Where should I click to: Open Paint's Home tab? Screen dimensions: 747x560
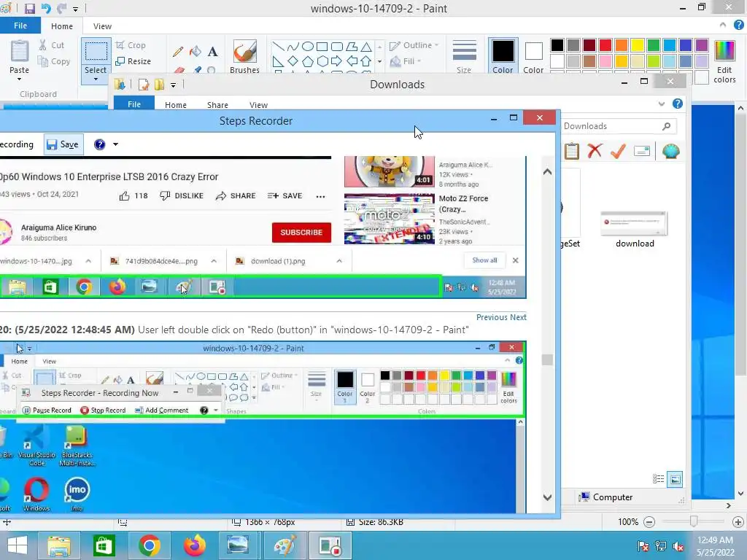[x=62, y=26]
